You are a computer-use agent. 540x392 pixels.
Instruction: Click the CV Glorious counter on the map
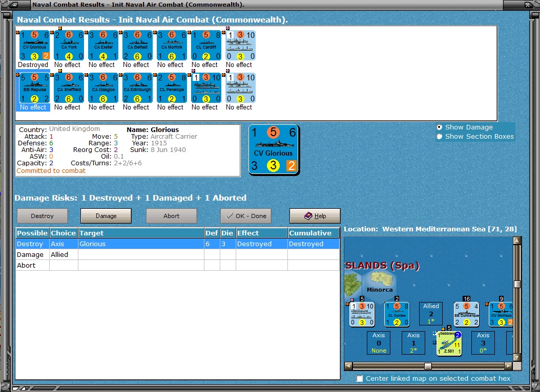[501, 314]
